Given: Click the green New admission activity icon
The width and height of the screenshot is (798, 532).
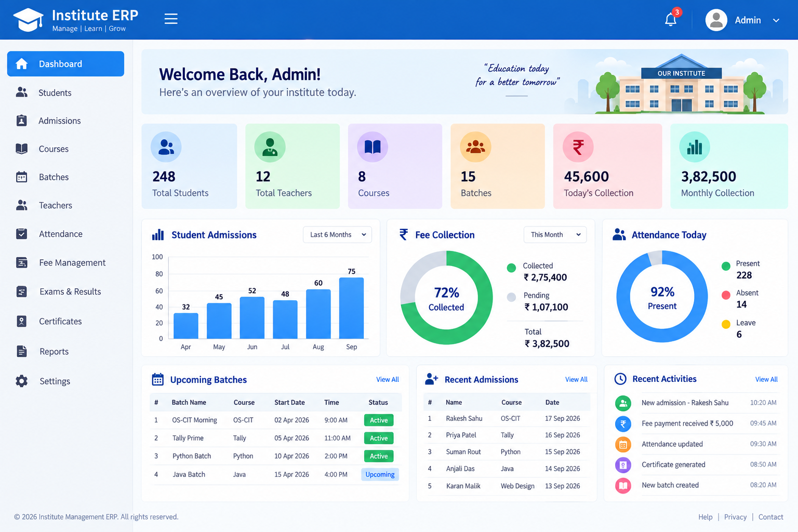Looking at the screenshot, I should click(623, 403).
